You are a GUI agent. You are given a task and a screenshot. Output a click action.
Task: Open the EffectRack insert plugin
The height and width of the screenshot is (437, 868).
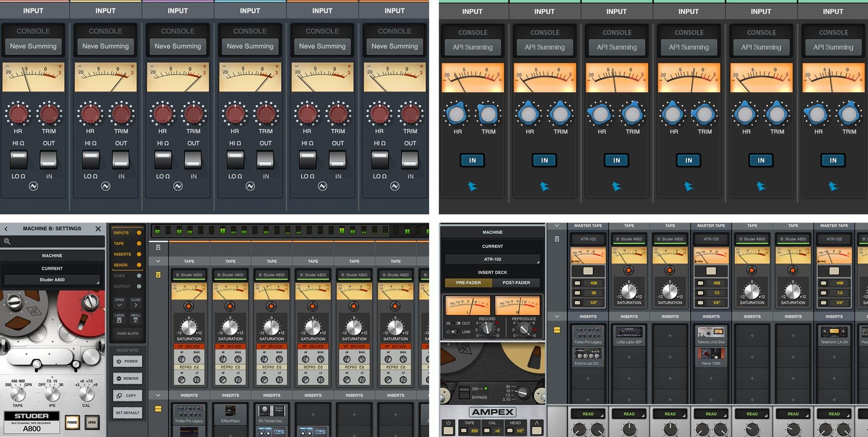click(231, 413)
